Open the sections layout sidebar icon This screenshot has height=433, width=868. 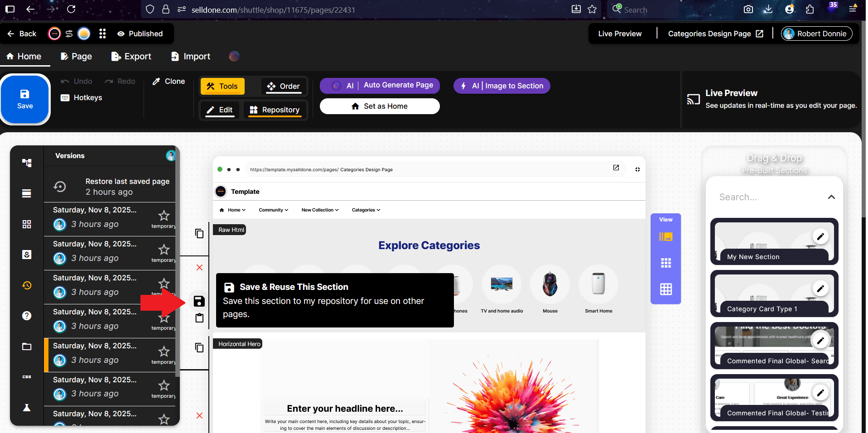pyautogui.click(x=27, y=193)
